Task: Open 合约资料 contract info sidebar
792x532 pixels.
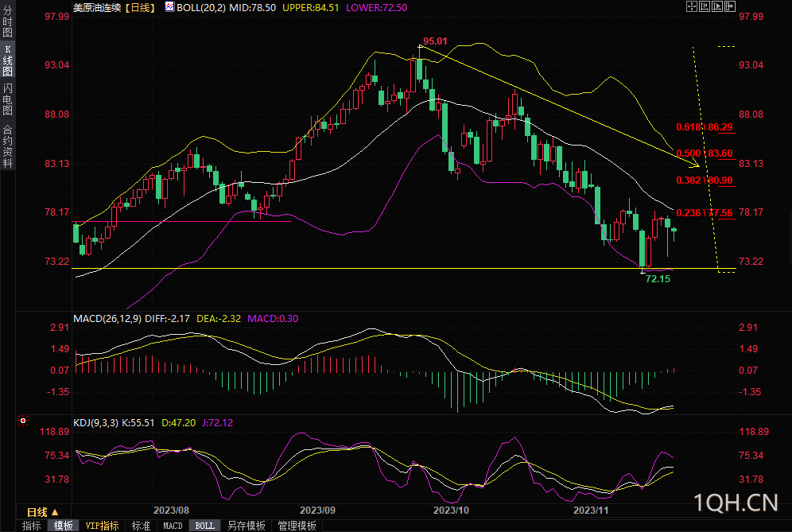Action: point(8,146)
